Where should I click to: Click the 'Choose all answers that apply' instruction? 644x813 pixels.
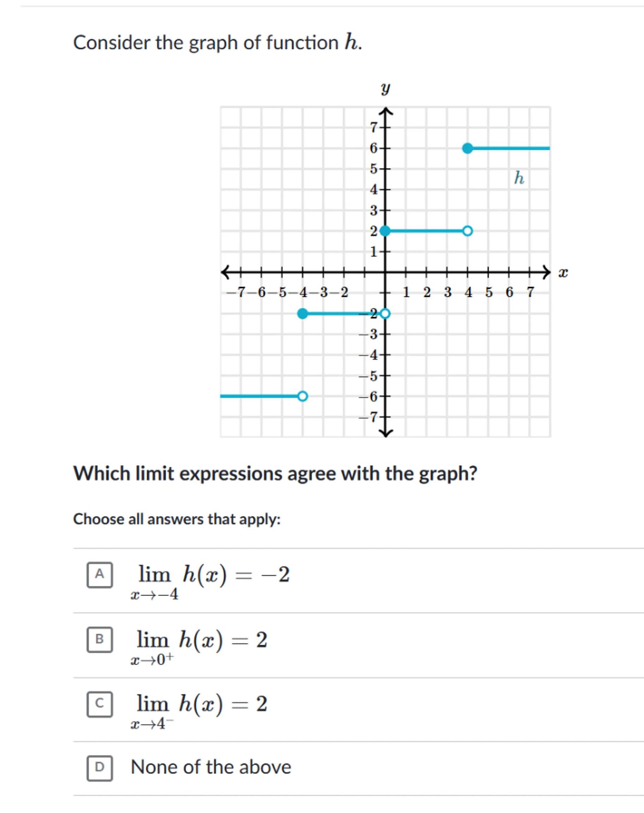tap(177, 519)
